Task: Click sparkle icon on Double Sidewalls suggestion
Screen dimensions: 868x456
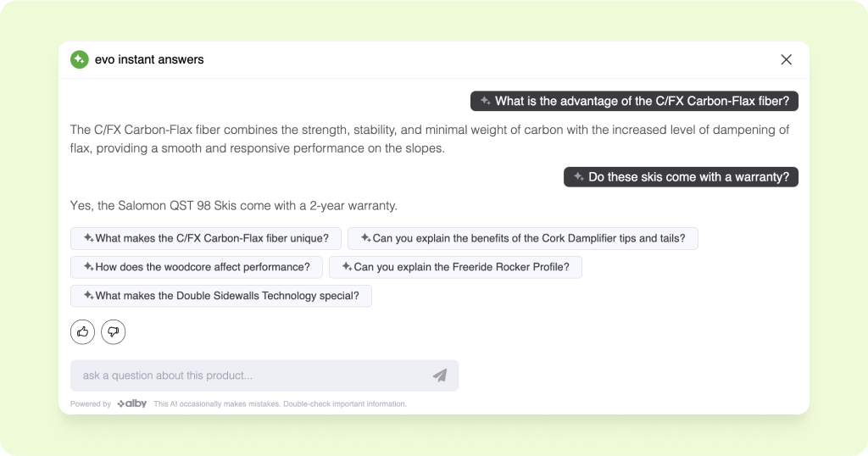Action: (88, 296)
